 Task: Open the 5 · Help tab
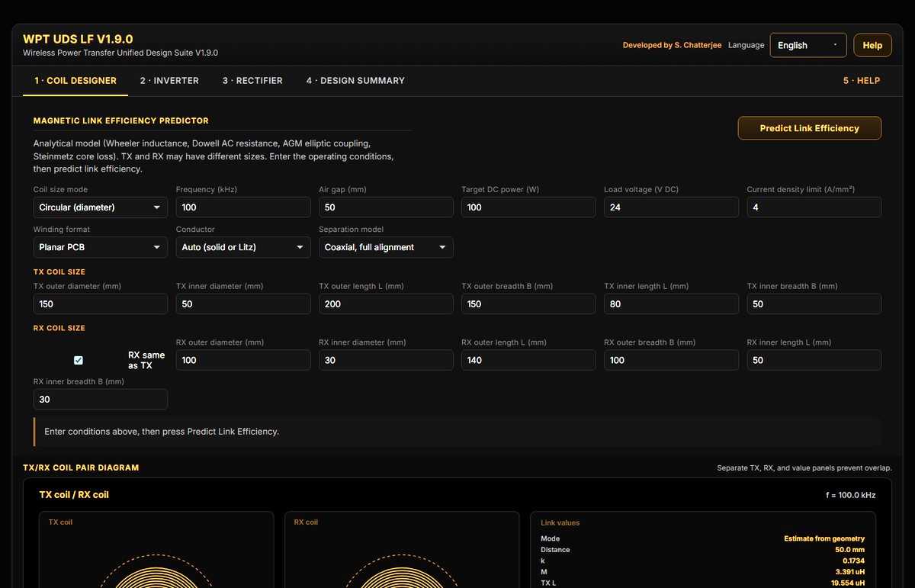click(x=862, y=80)
